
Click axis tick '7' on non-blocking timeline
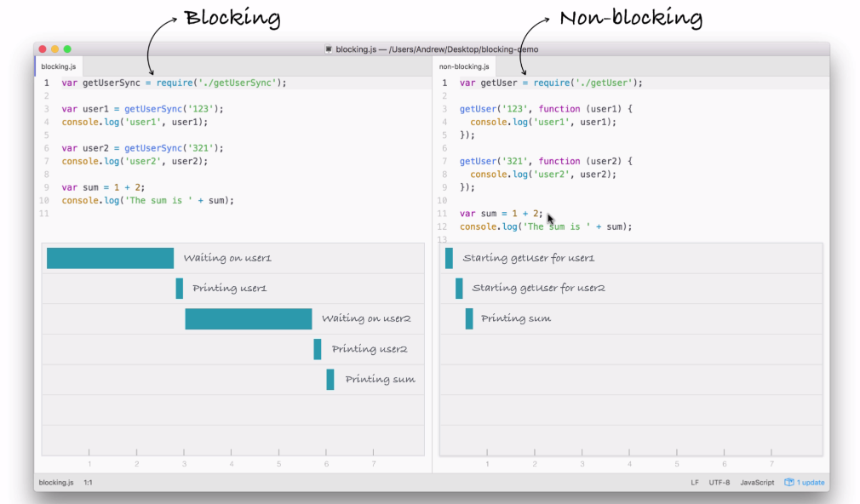pyautogui.click(x=771, y=464)
